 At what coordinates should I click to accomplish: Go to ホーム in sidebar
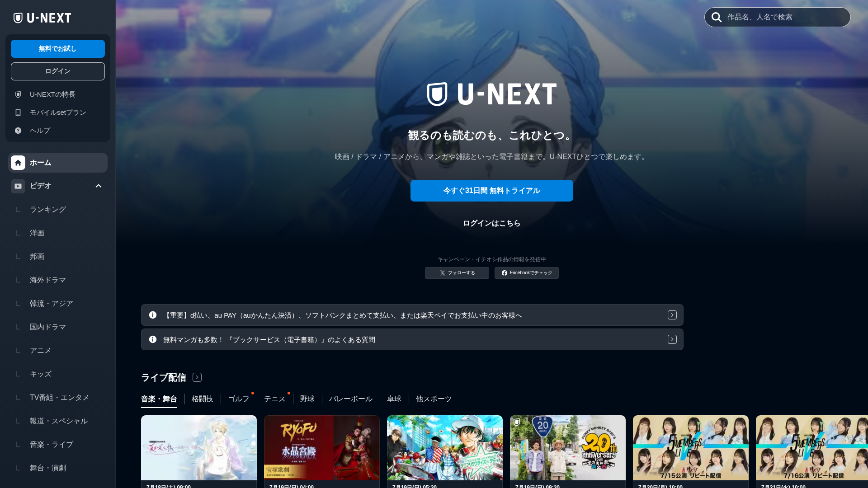pyautogui.click(x=58, y=163)
